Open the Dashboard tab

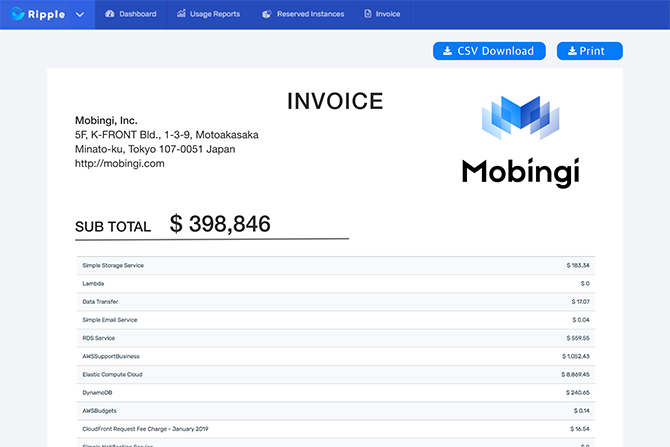click(131, 14)
